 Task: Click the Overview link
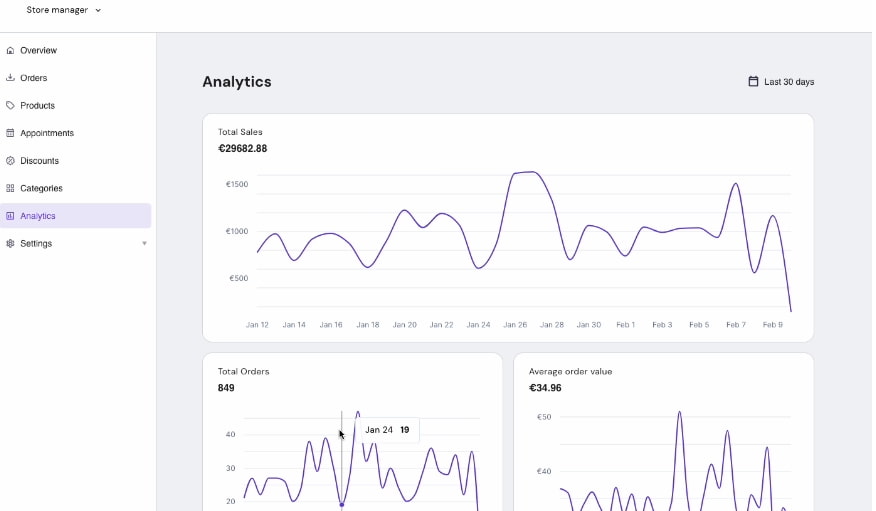tap(39, 50)
